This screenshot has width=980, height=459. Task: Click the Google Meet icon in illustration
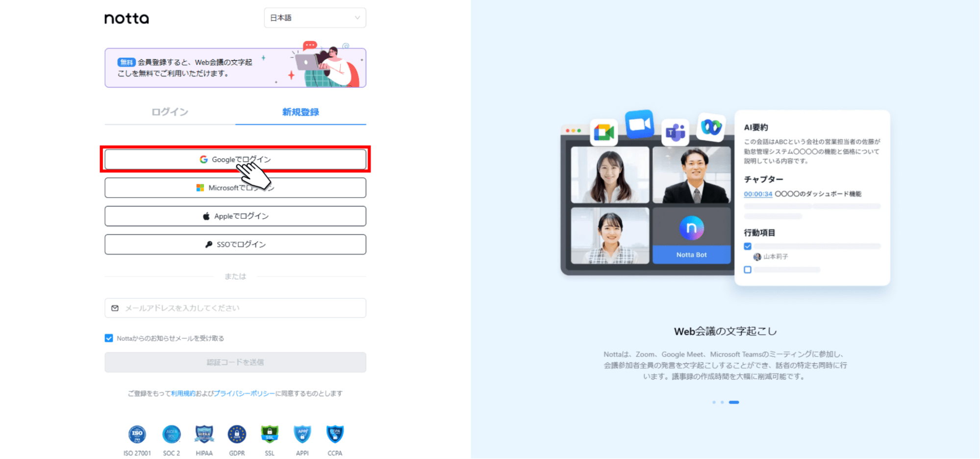604,132
